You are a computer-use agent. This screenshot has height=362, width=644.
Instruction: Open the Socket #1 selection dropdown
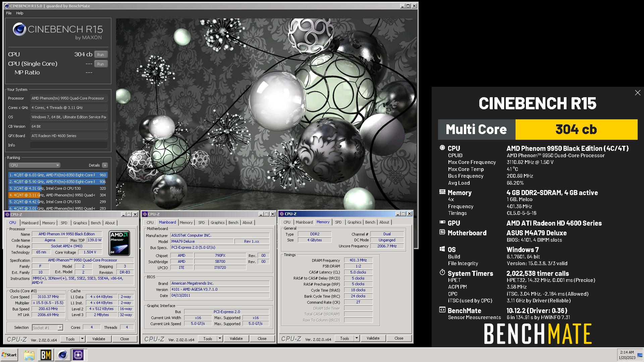click(48, 328)
